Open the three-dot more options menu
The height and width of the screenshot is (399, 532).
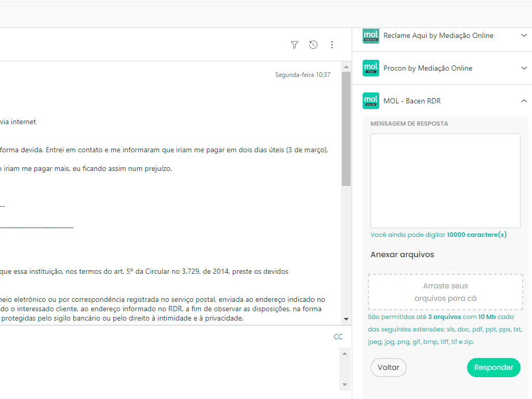pyautogui.click(x=332, y=45)
